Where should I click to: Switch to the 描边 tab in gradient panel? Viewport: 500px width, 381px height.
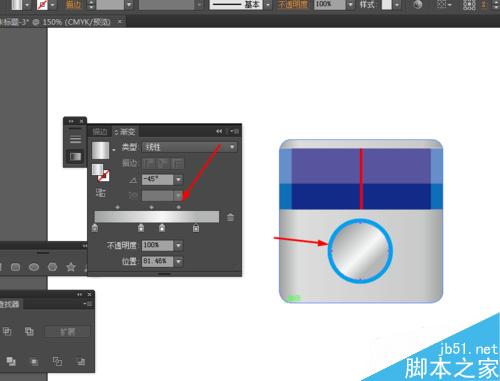click(x=100, y=132)
